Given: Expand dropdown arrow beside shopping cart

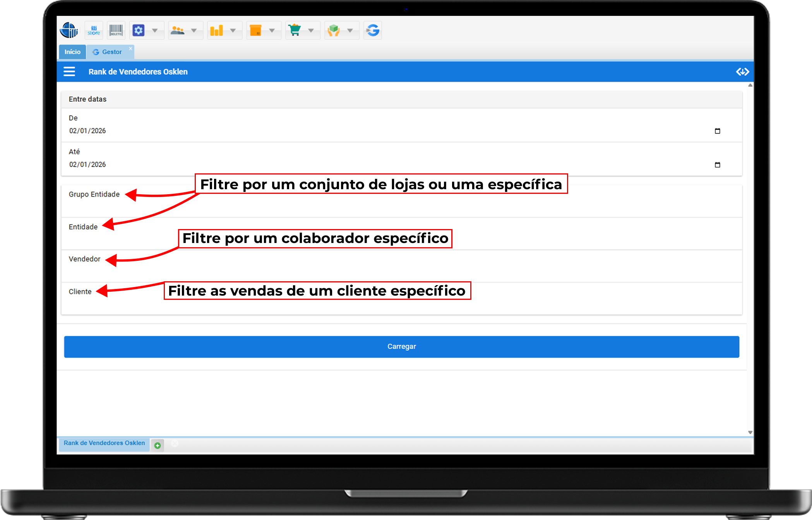Looking at the screenshot, I should (311, 30).
